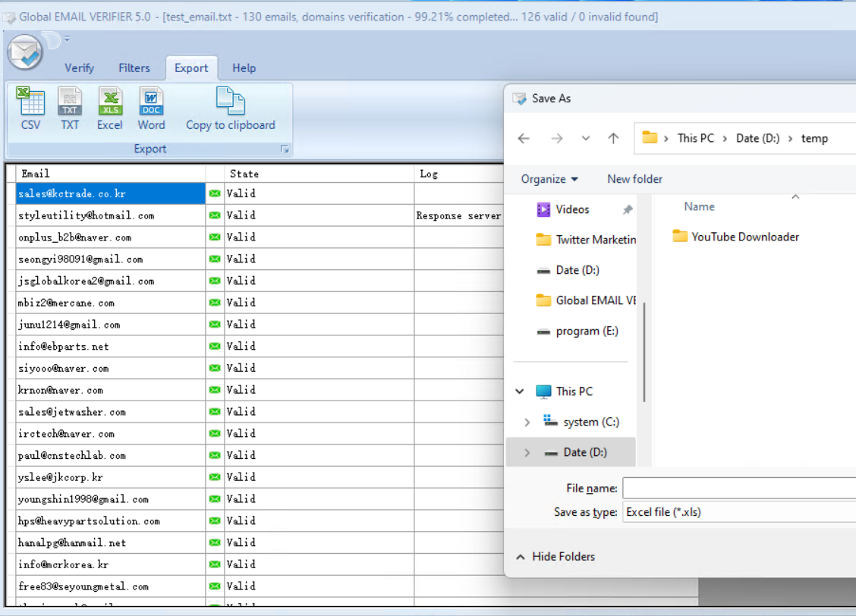Go back in Save As dialog
This screenshot has height=616, width=856.
click(x=524, y=138)
